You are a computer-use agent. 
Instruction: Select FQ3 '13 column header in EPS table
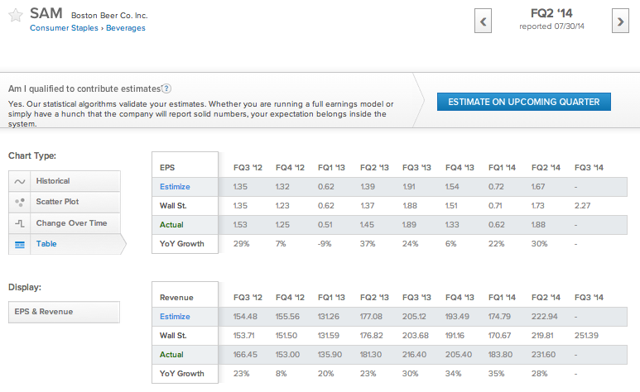(417, 167)
